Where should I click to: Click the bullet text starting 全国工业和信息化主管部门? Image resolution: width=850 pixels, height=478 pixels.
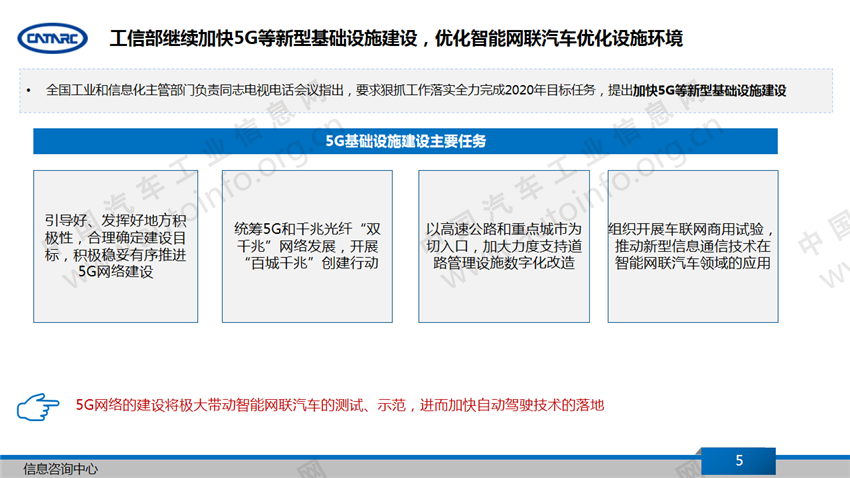point(416,91)
